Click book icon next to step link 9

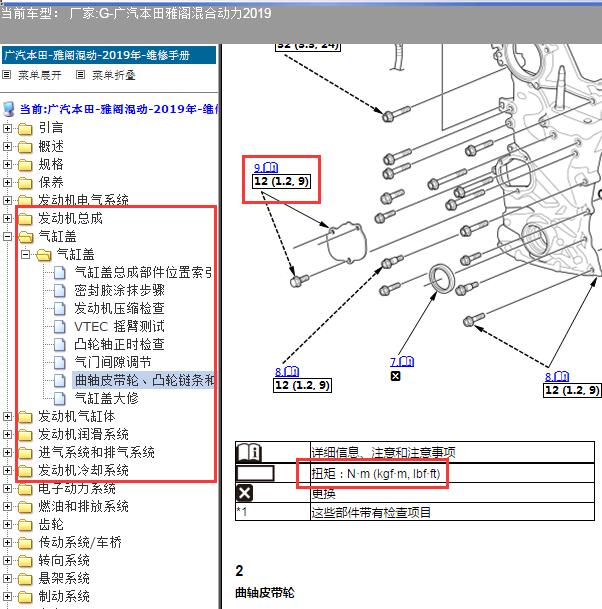270,167
